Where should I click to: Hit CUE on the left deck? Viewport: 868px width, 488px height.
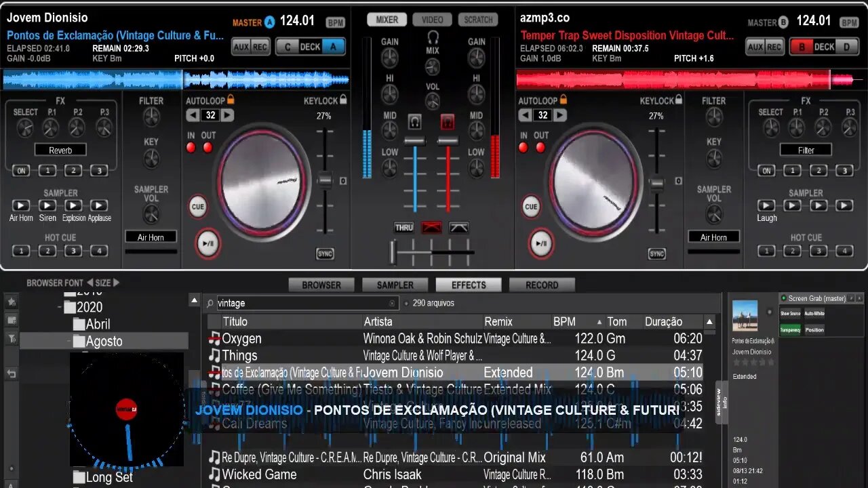(198, 207)
